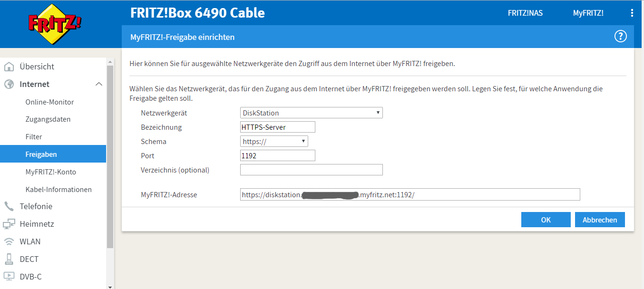
Task: Select Online-Monitor in sidebar
Action: coord(49,102)
